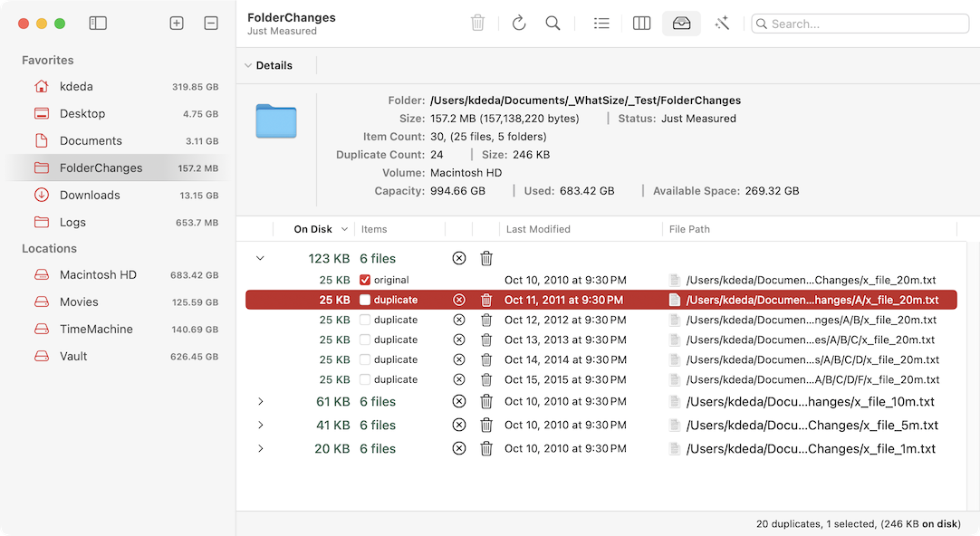
Task: Click the toolbar trash delete icon
Action: coord(478,24)
